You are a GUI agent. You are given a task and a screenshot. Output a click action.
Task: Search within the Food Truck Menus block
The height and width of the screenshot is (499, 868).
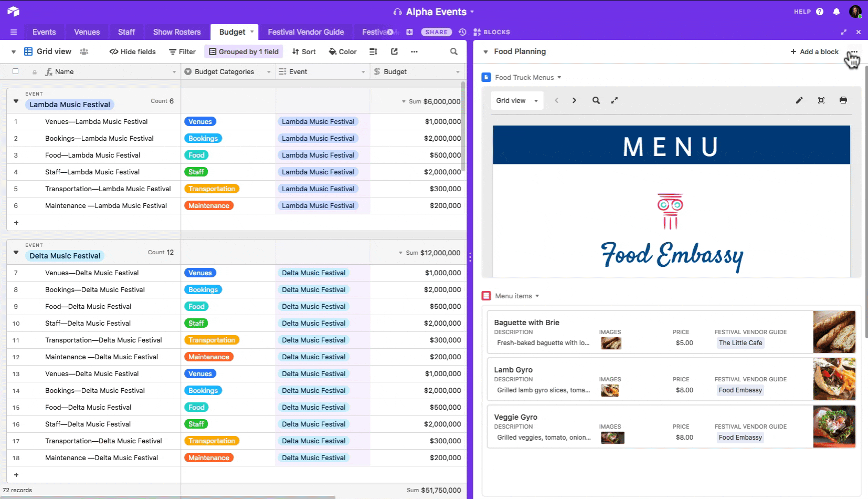point(596,100)
